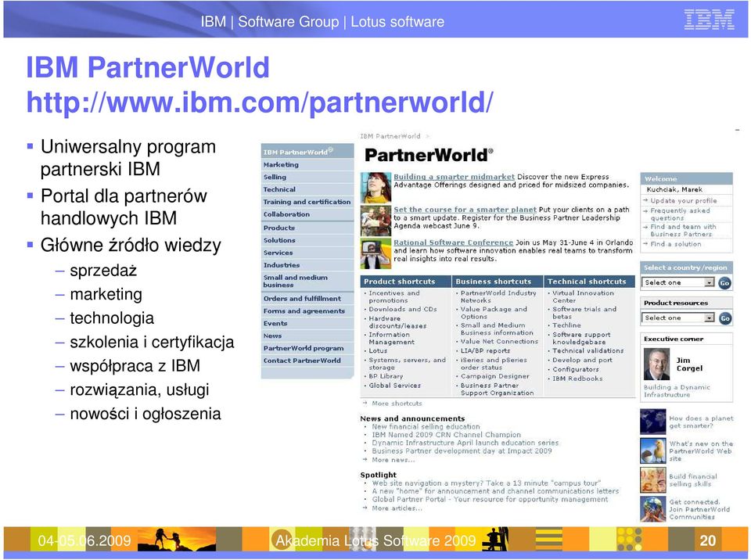Open the Select a country/region dropdown

point(678,282)
